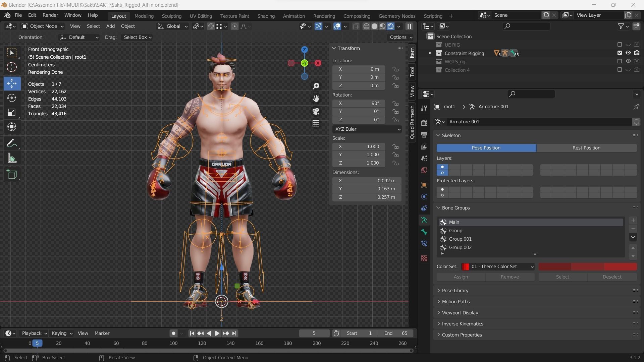Select the Add Cube tool
Screen dimensions: 644x362
(x=12, y=174)
